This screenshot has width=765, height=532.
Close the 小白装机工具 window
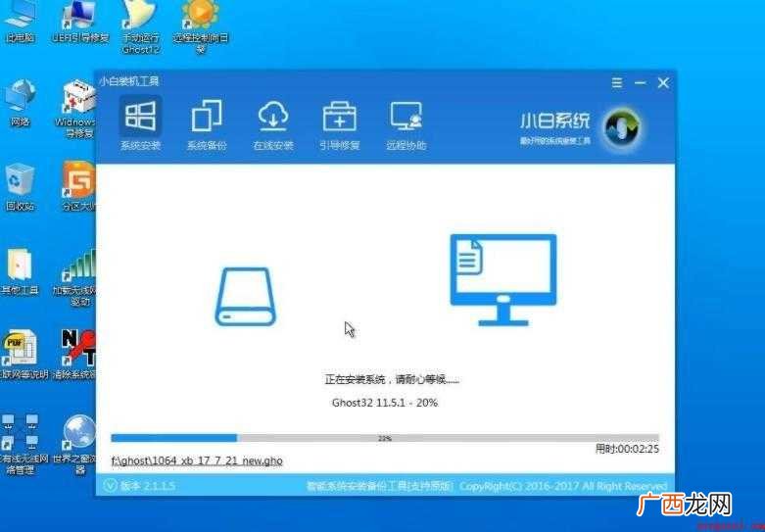(x=663, y=83)
